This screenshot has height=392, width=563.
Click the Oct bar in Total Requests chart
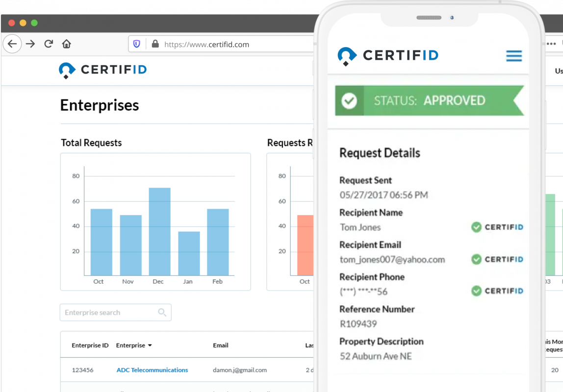tap(101, 242)
